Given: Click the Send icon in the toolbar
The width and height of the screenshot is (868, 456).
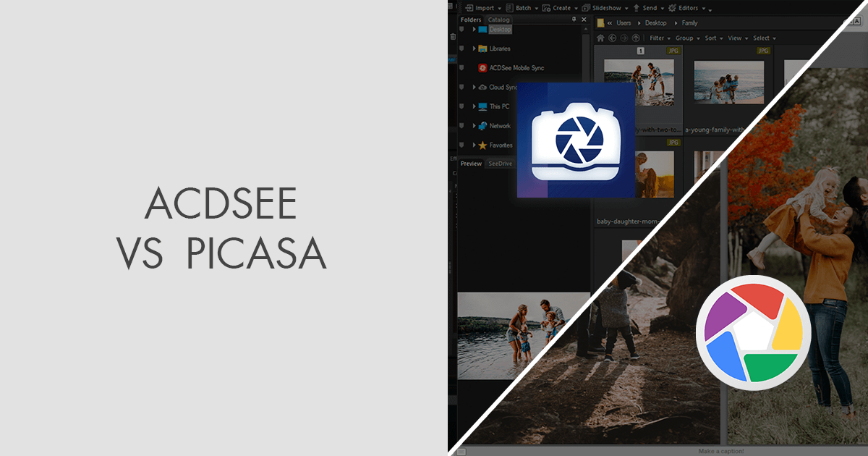Looking at the screenshot, I should tap(636, 8).
